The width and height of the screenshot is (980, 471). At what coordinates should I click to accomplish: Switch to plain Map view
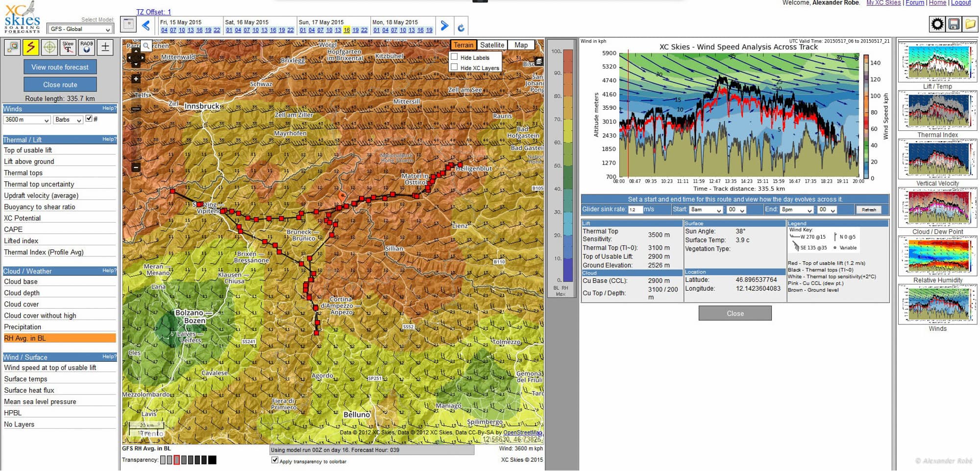click(521, 45)
